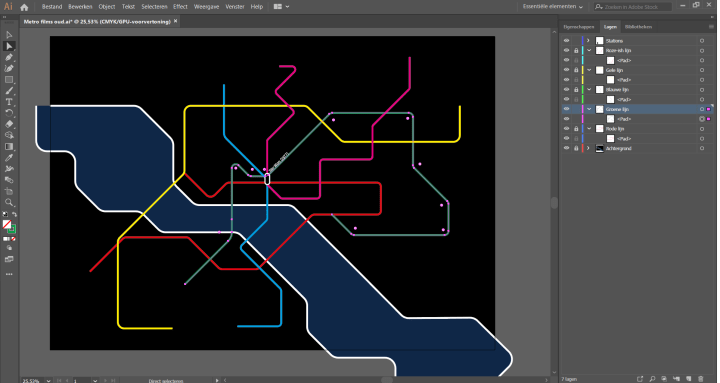Open the Weergave menu
720x383 pixels.
pyautogui.click(x=207, y=7)
